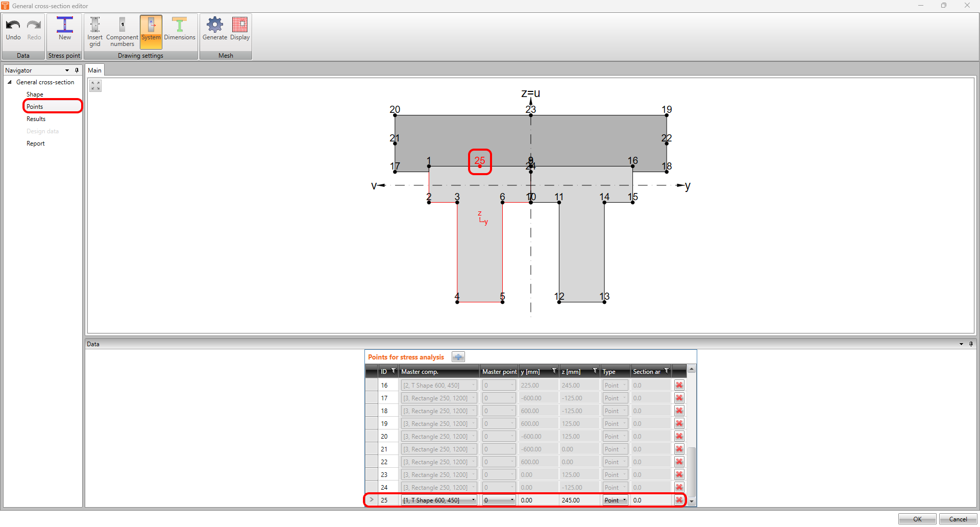Add a new point for stress analysis

coord(458,356)
